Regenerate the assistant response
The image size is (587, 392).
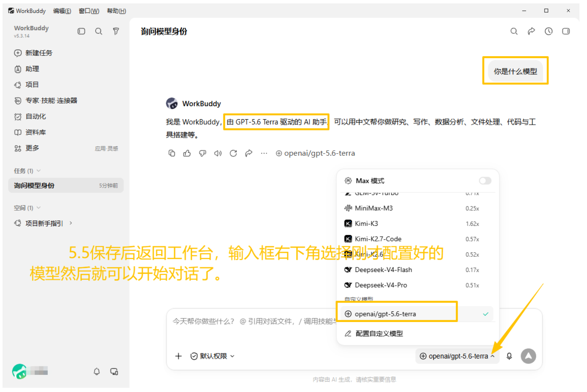[x=233, y=153]
